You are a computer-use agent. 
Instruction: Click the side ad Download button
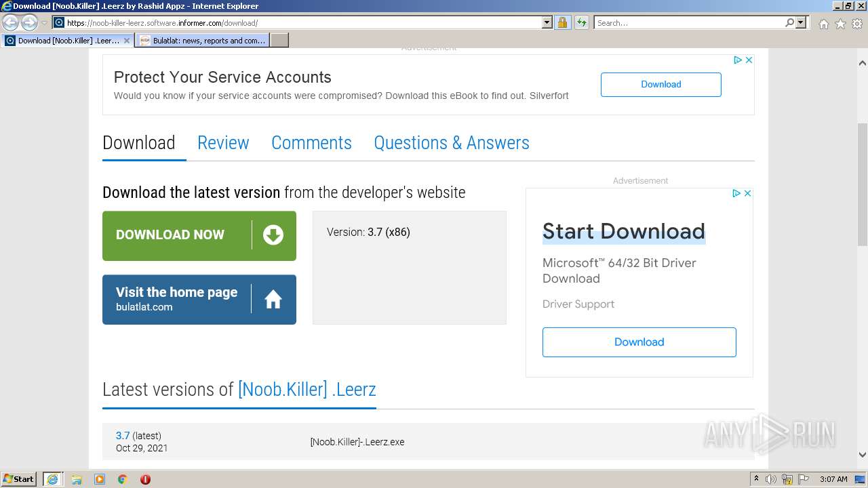pyautogui.click(x=639, y=342)
